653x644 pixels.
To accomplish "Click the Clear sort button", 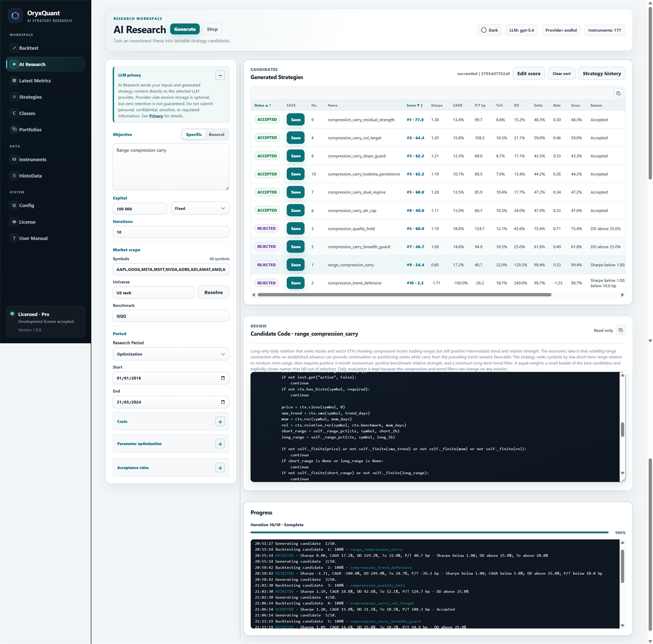I will pos(561,73).
